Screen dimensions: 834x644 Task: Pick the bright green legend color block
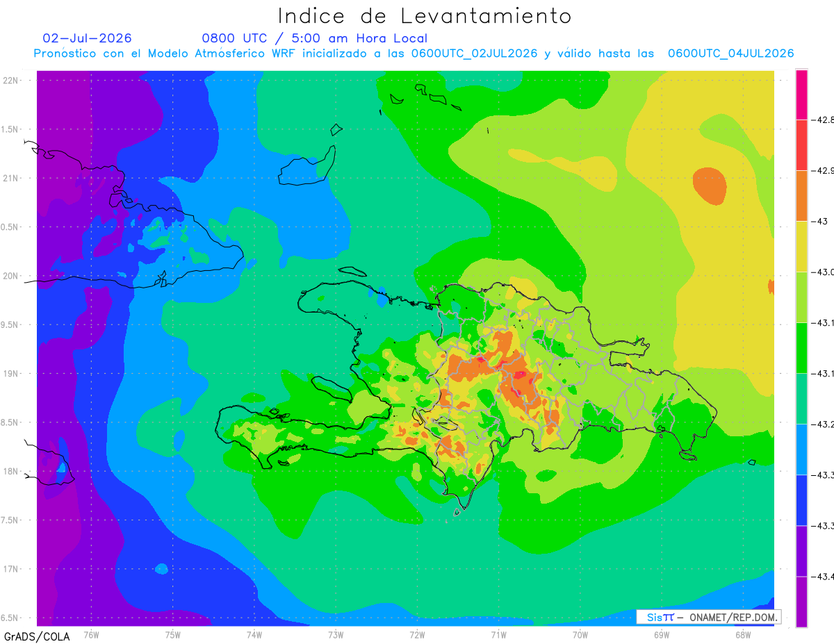tap(801, 347)
